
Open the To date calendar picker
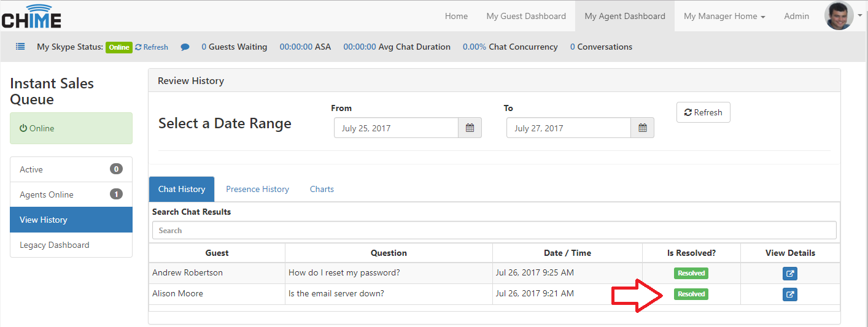point(642,128)
